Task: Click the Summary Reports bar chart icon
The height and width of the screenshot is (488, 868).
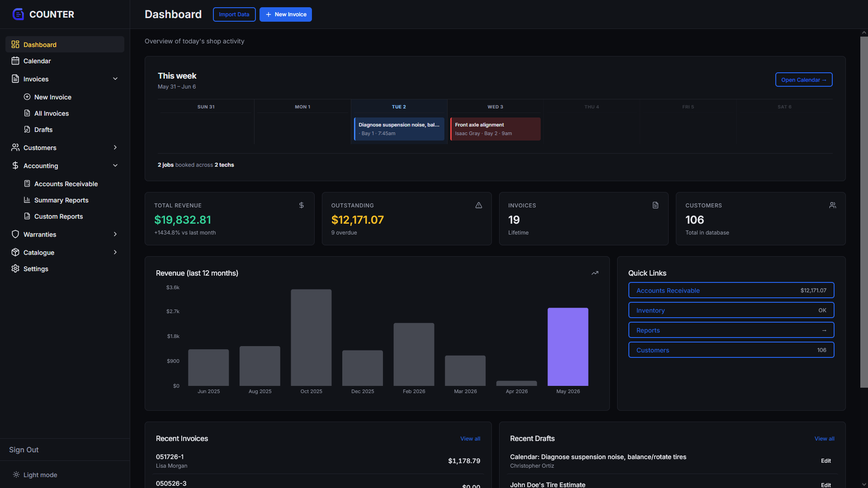Action: (x=27, y=200)
